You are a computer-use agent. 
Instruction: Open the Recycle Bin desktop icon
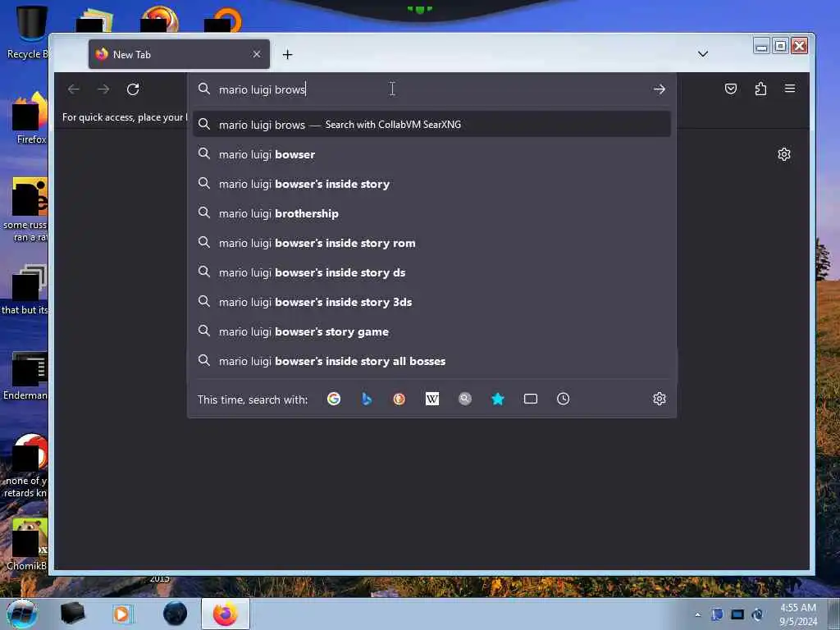[30, 32]
